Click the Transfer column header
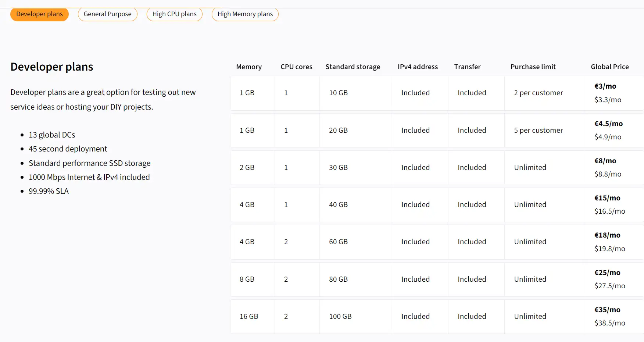644x342 pixels. [x=467, y=67]
